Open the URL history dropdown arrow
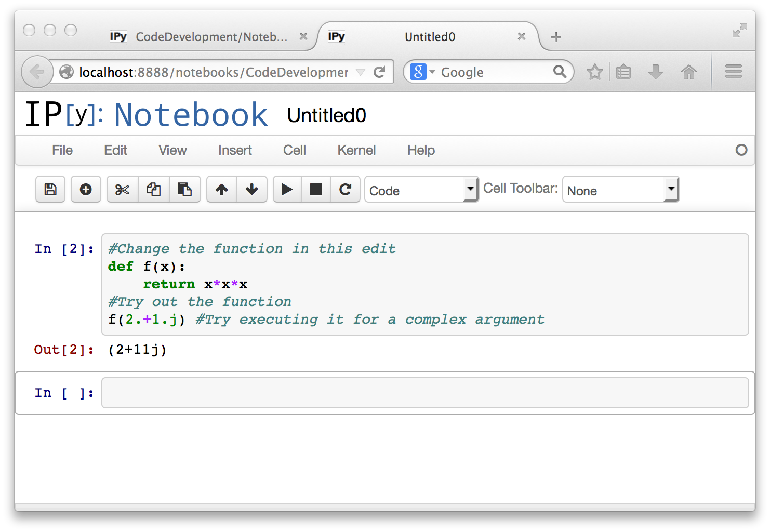 coord(360,72)
